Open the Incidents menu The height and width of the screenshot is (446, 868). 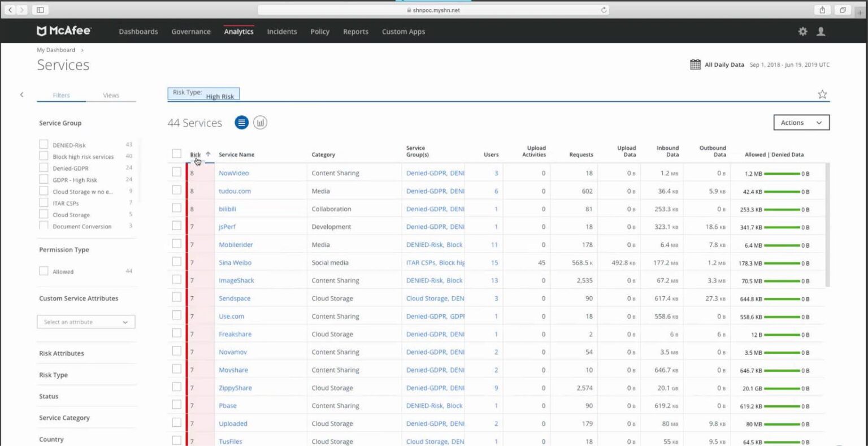[282, 32]
